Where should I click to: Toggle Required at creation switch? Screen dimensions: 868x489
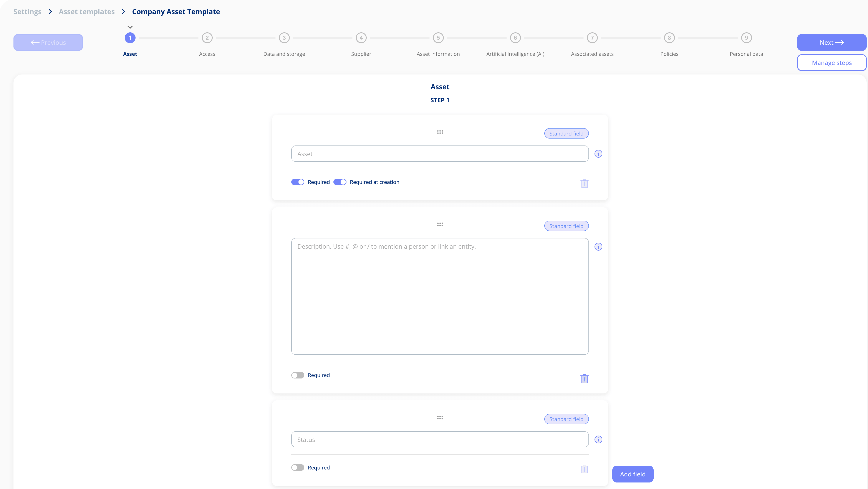coord(340,182)
